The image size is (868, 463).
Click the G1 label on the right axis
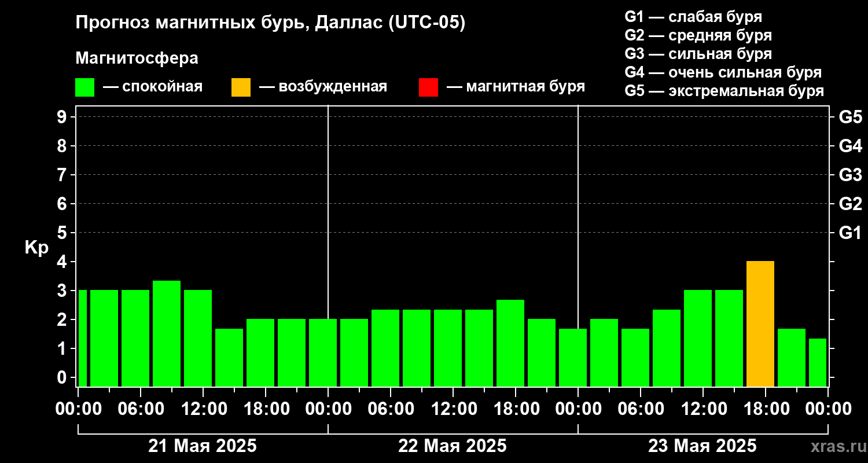[x=850, y=233]
